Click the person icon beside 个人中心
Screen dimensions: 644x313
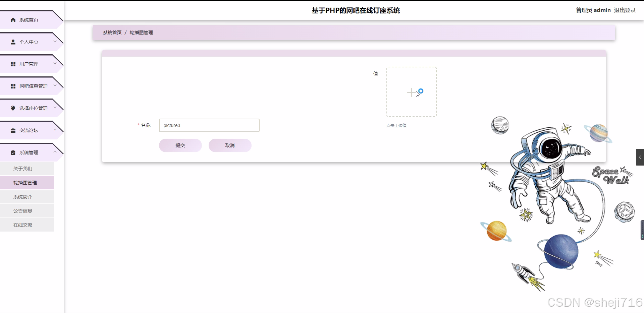coord(13,42)
